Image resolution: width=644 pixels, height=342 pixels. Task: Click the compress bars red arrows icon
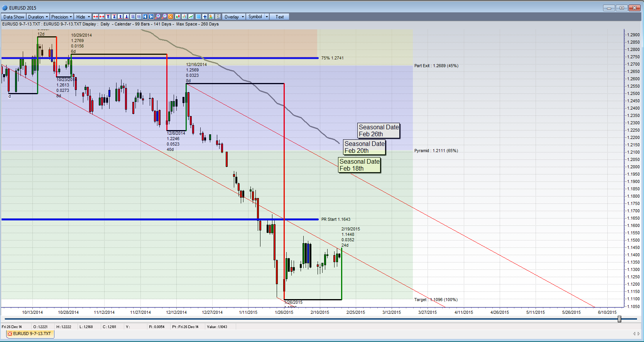click(x=96, y=17)
